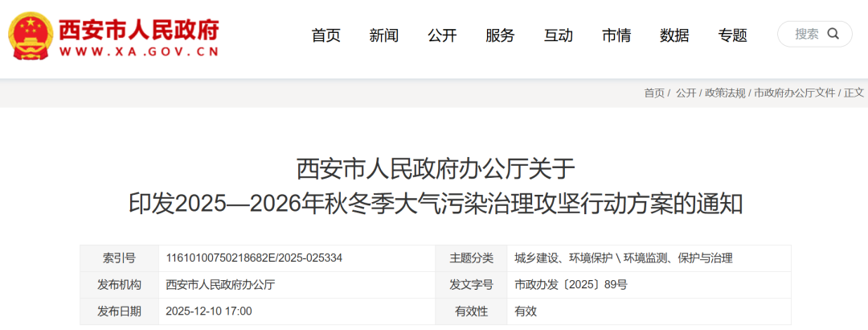Open the 市情 navigation menu
The height and width of the screenshot is (330, 868).
[x=616, y=35]
